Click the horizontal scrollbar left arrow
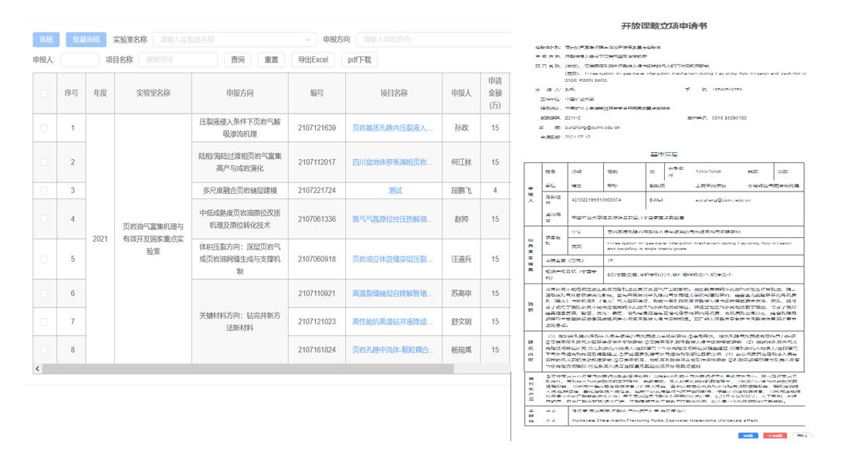This screenshot has height=451, width=868. click(x=36, y=369)
